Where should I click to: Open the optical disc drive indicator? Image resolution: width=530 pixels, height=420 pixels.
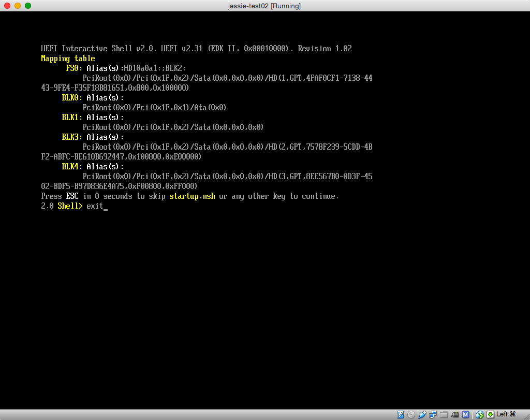coord(411,415)
